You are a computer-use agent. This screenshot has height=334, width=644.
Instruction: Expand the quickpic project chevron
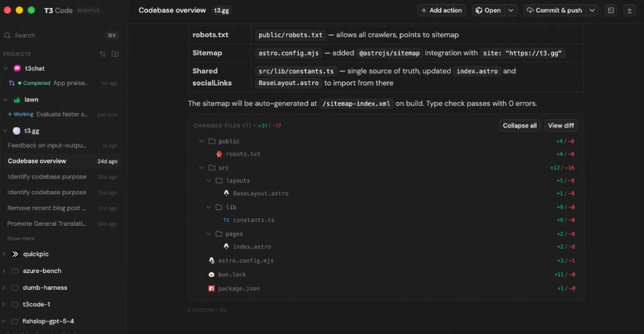click(4, 254)
